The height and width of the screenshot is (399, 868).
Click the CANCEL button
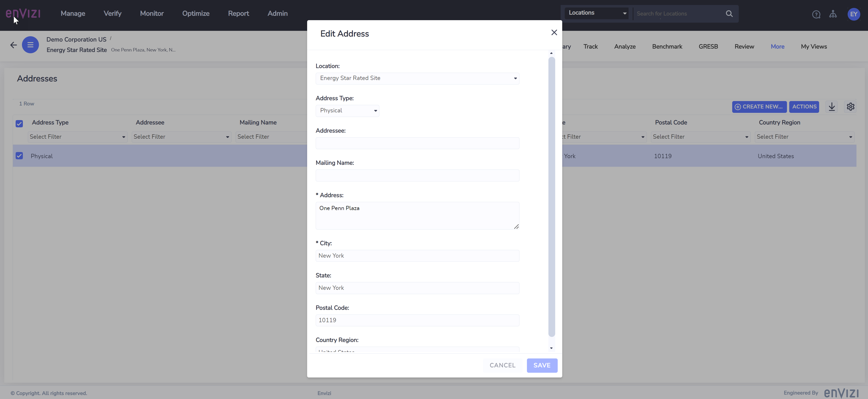coord(502,365)
